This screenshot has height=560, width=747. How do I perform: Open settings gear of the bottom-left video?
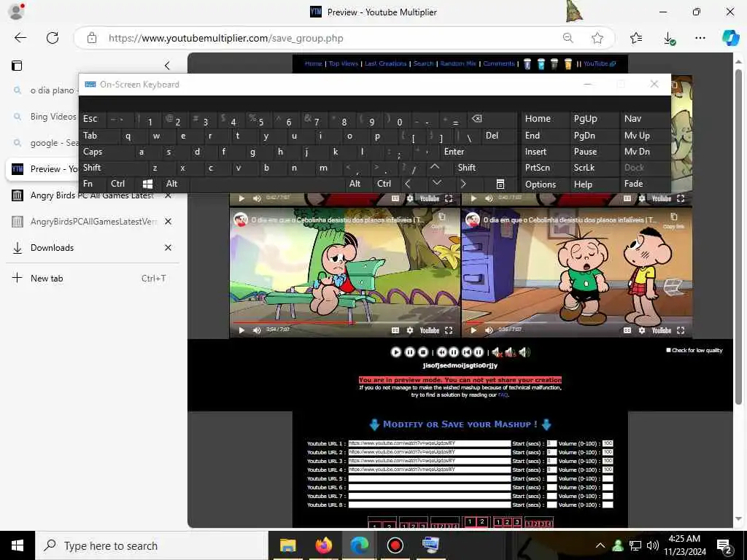point(410,330)
